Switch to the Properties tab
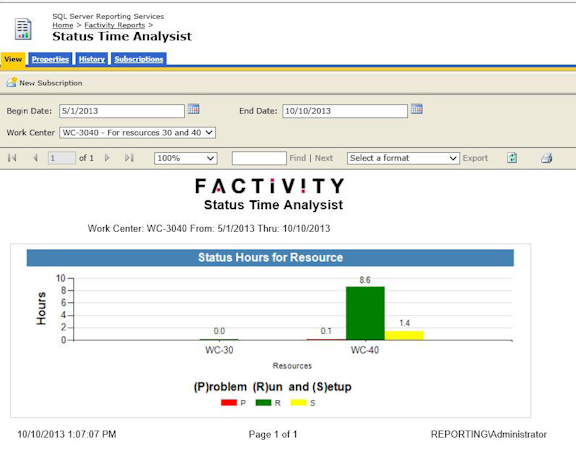576x450 pixels. (x=50, y=59)
